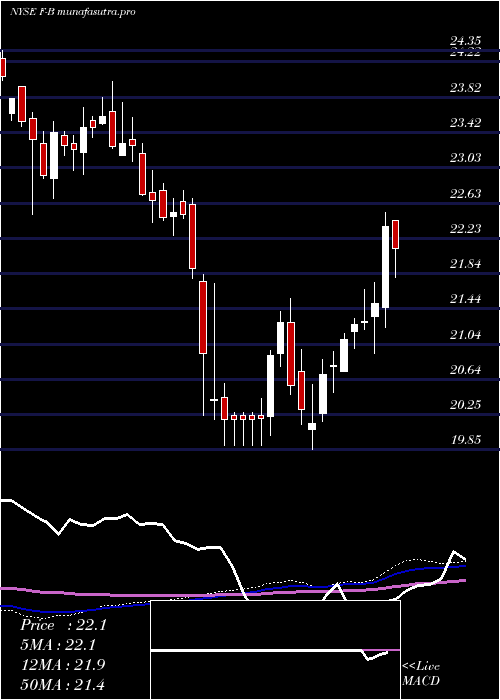Select the 24.35 price level label

click(x=465, y=42)
